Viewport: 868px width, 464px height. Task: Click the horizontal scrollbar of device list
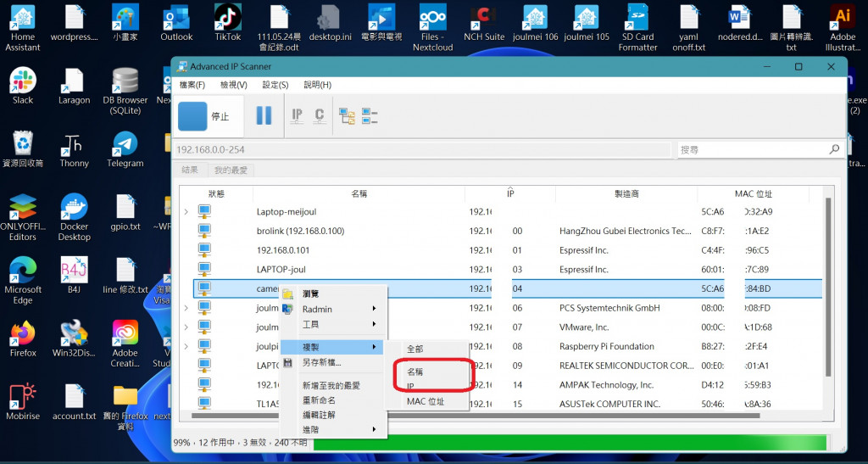pos(476,415)
